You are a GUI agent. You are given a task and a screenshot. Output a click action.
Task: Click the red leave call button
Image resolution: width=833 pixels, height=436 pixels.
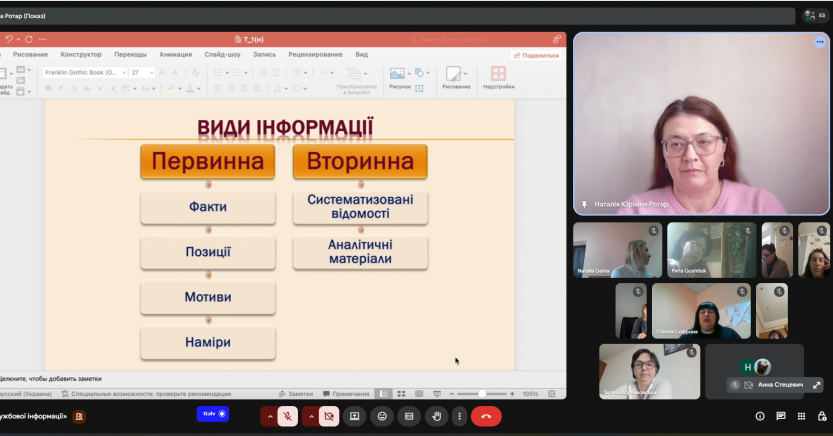486,416
